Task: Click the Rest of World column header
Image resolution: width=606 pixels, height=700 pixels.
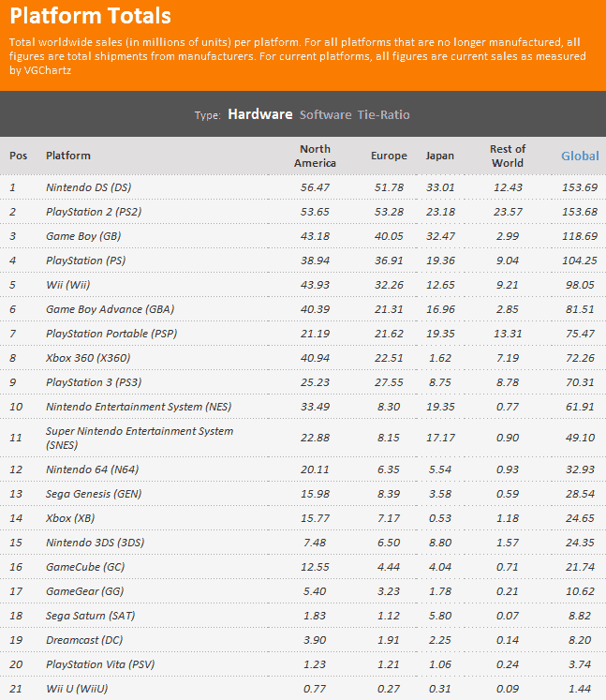Action: point(508,156)
